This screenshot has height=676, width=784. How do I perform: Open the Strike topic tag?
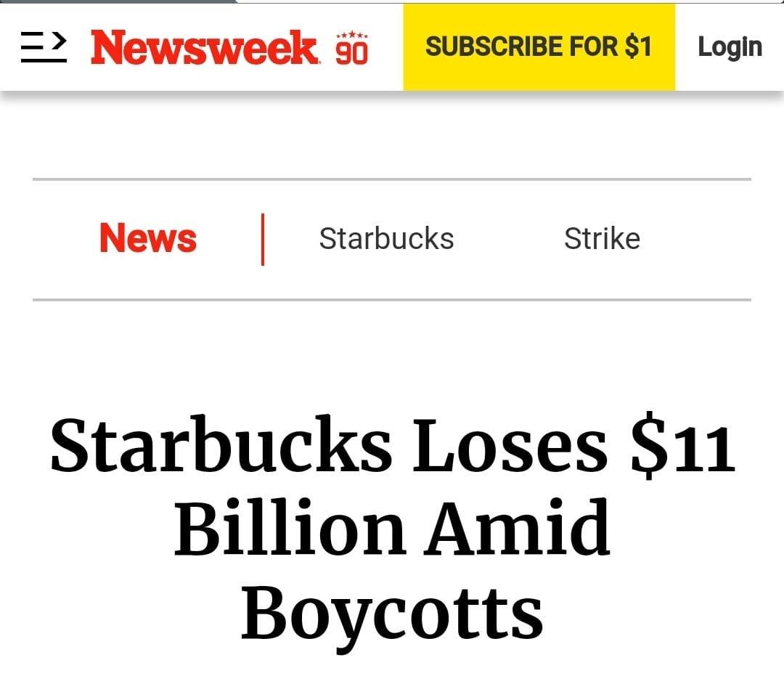point(602,239)
